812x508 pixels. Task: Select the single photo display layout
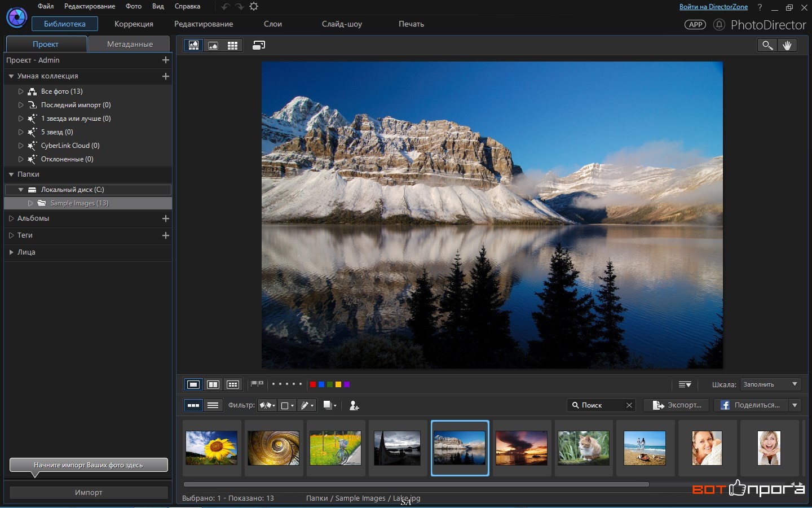pos(193,384)
